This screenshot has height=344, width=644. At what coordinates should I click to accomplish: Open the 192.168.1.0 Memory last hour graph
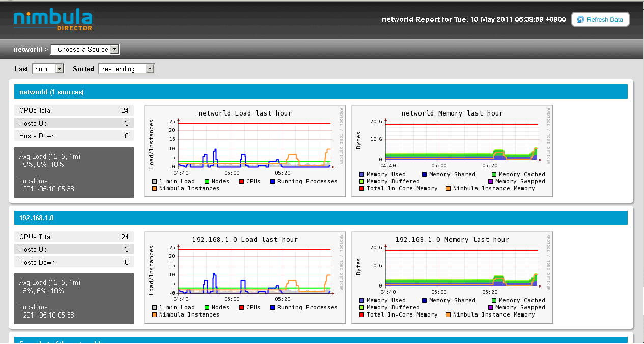pos(452,277)
